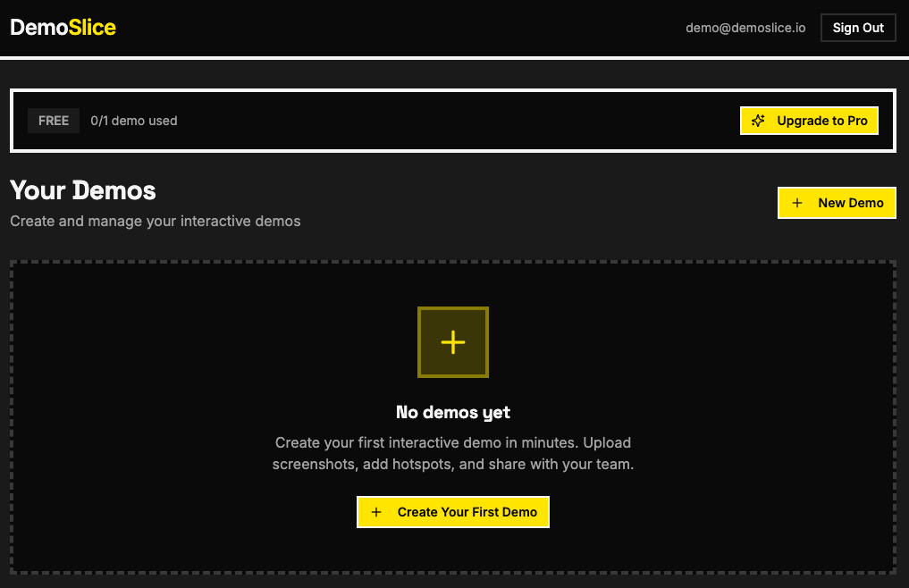Click the yellow Slice portion of the logo

pos(93,27)
